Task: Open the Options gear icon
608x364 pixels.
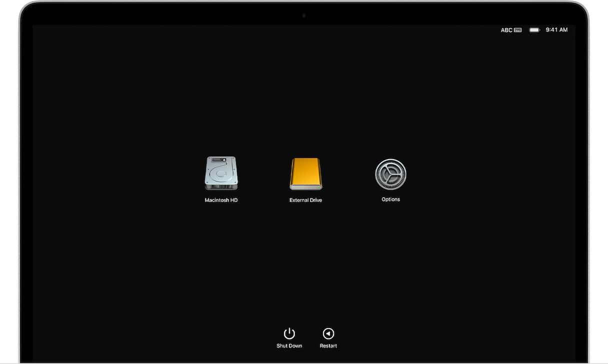Action: pyautogui.click(x=390, y=174)
